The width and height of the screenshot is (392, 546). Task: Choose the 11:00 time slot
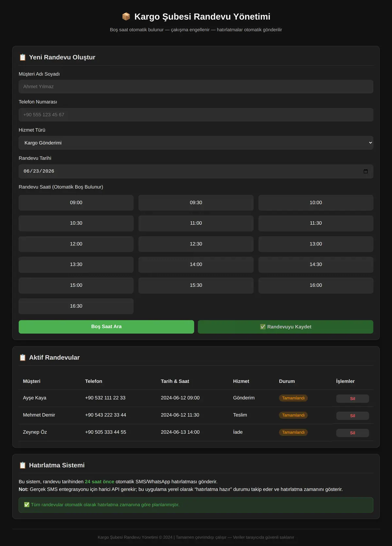(x=196, y=223)
